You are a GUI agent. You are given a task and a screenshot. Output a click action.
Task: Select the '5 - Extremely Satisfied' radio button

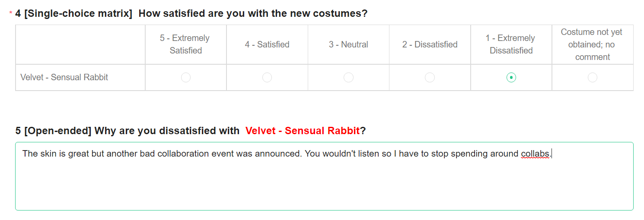(186, 78)
